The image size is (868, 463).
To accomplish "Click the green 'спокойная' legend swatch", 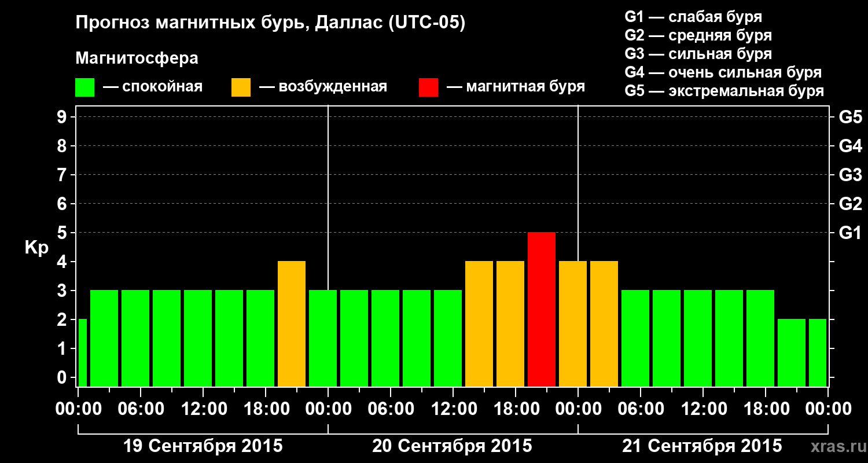I will [x=85, y=87].
